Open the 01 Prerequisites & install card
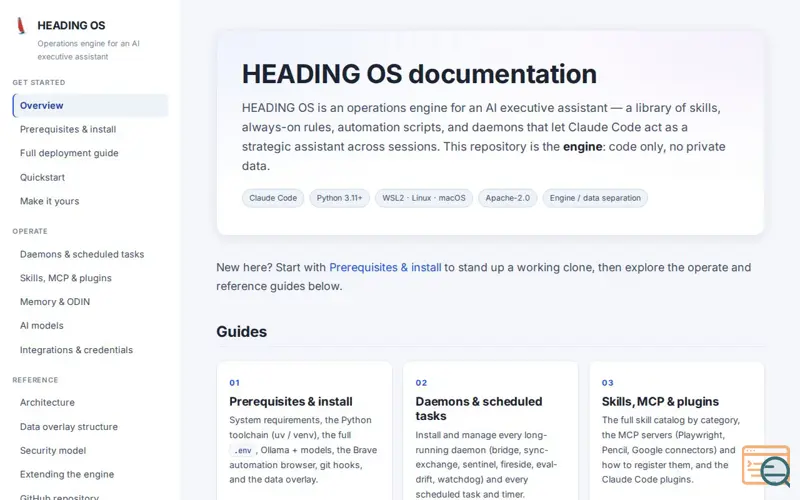 tap(305, 431)
